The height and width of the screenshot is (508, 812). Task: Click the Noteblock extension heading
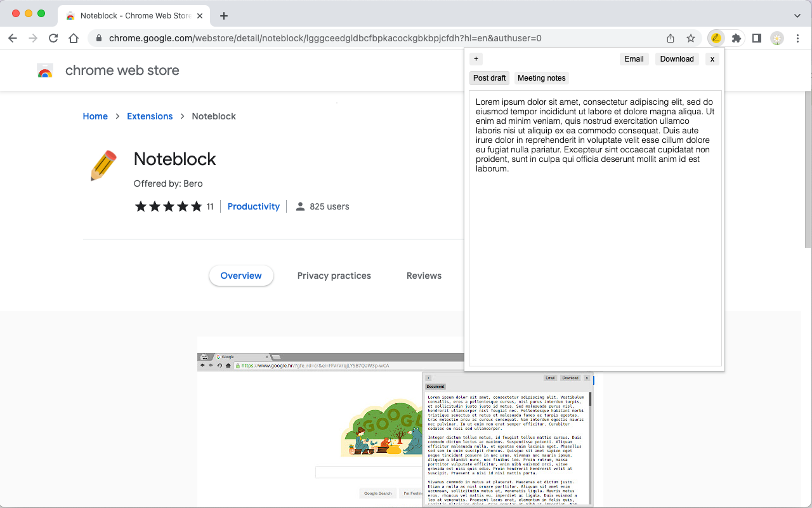(x=175, y=159)
